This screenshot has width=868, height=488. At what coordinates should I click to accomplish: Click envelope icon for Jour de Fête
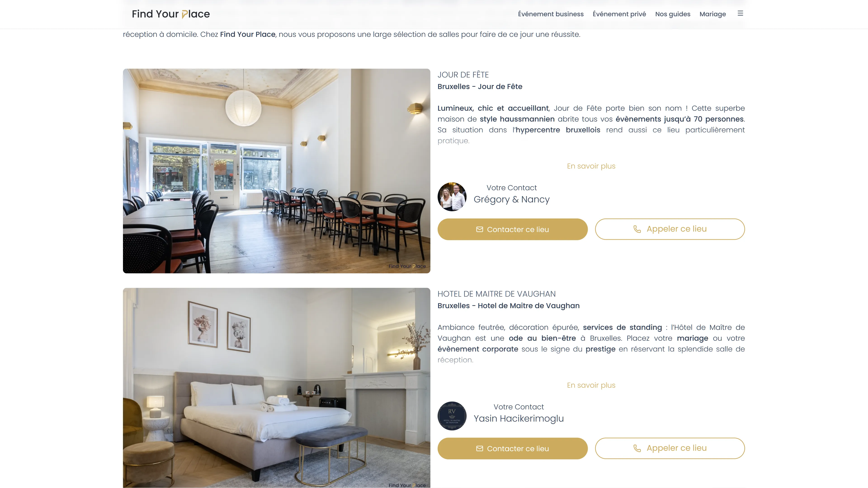pyautogui.click(x=479, y=229)
